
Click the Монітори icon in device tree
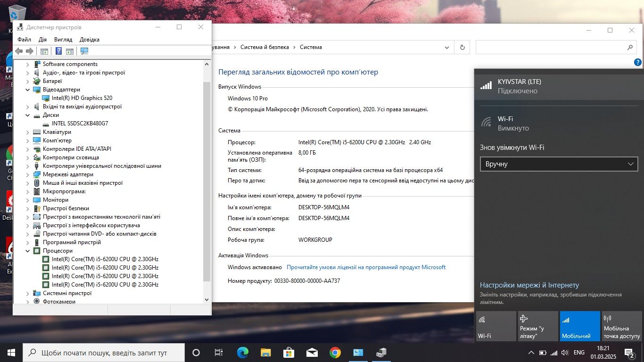[37, 200]
